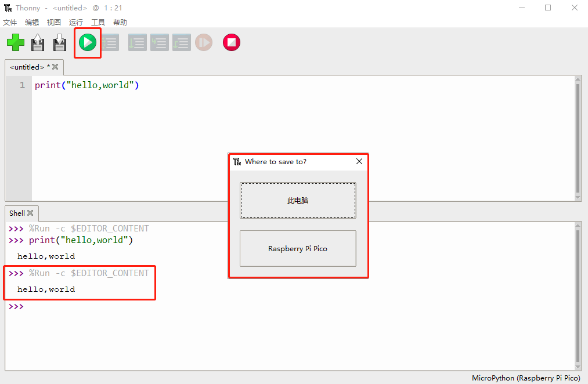The width and height of the screenshot is (588, 384).
Task: Run current script with green play button
Action: pyautogui.click(x=88, y=42)
